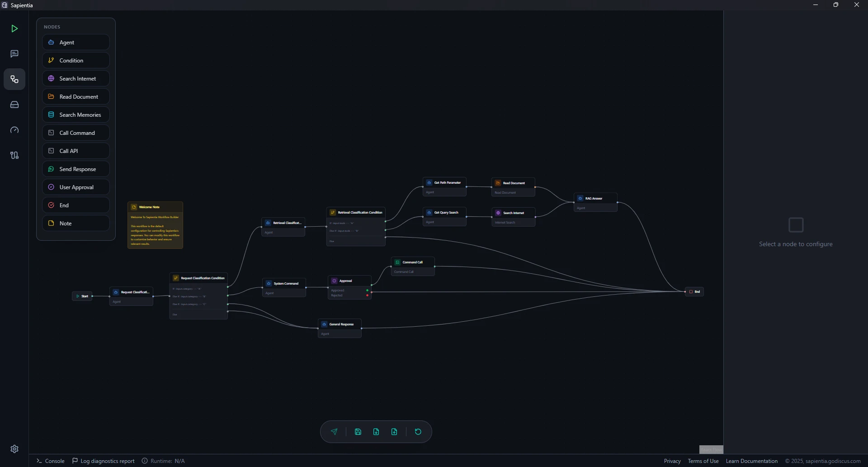Viewport: 868px width, 467px height.
Task: Open the chat panel in the sidebar
Action: (x=14, y=54)
